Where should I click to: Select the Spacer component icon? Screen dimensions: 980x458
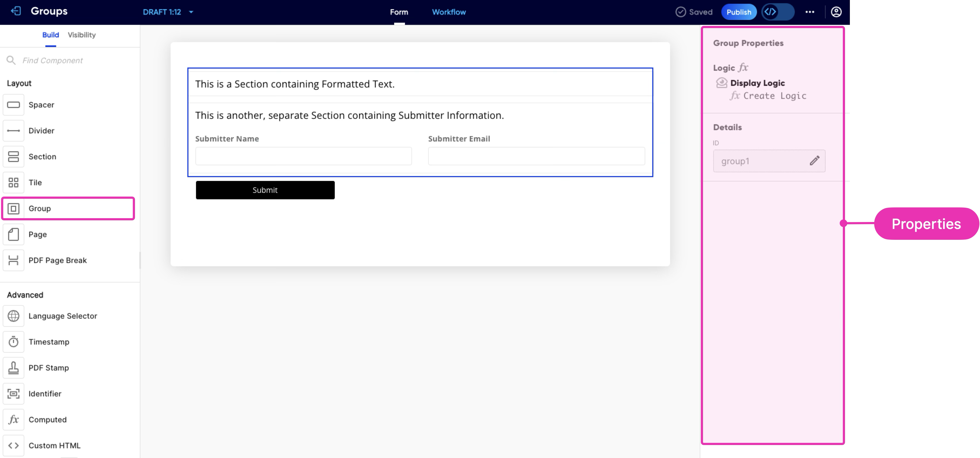(13, 105)
